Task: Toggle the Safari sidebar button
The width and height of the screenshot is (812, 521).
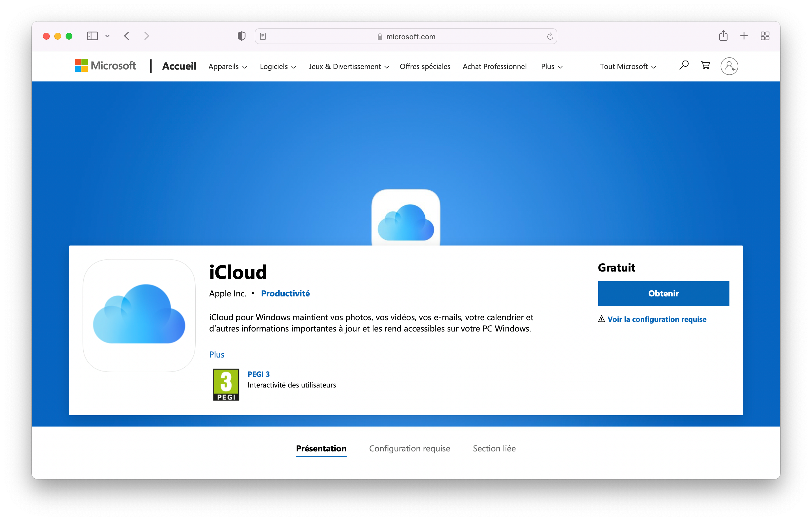Action: coord(92,36)
